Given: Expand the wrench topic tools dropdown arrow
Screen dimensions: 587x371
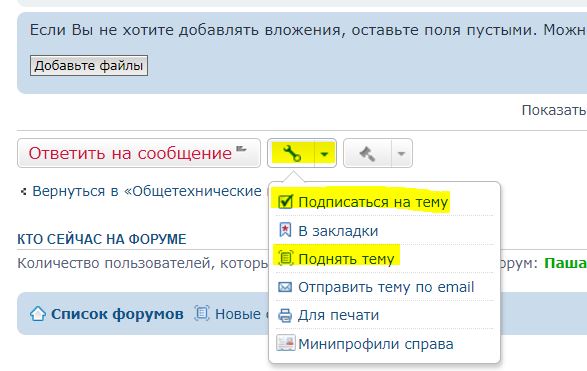Looking at the screenshot, I should 324,154.
